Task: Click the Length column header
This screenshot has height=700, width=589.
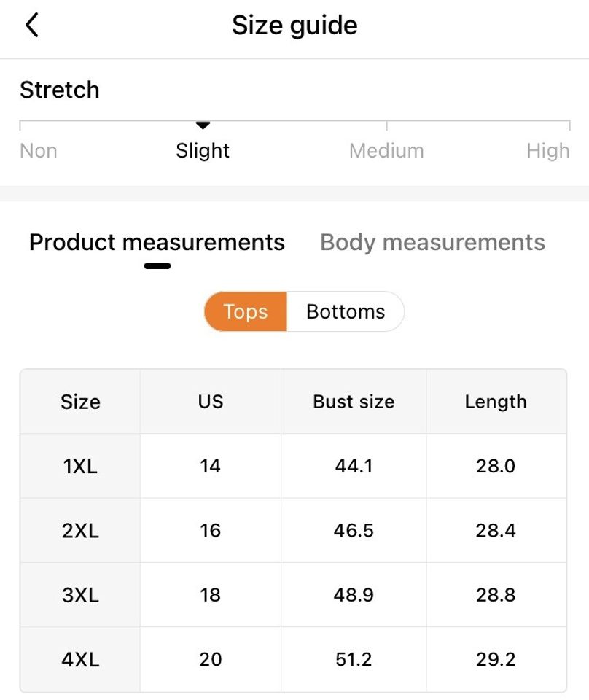Action: pos(496,402)
